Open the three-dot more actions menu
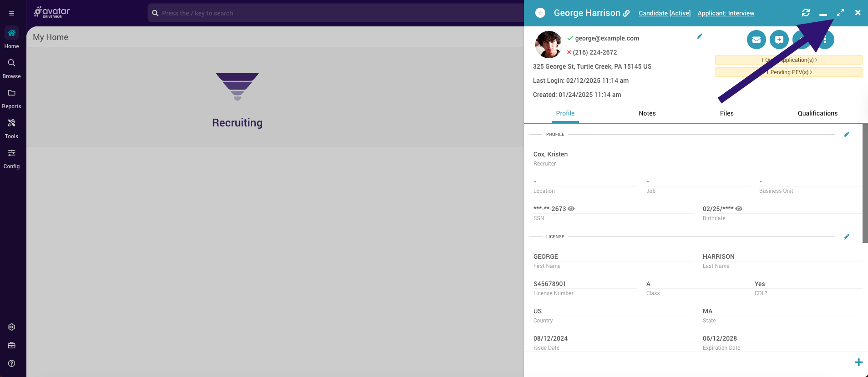This screenshot has width=868, height=377. click(825, 40)
